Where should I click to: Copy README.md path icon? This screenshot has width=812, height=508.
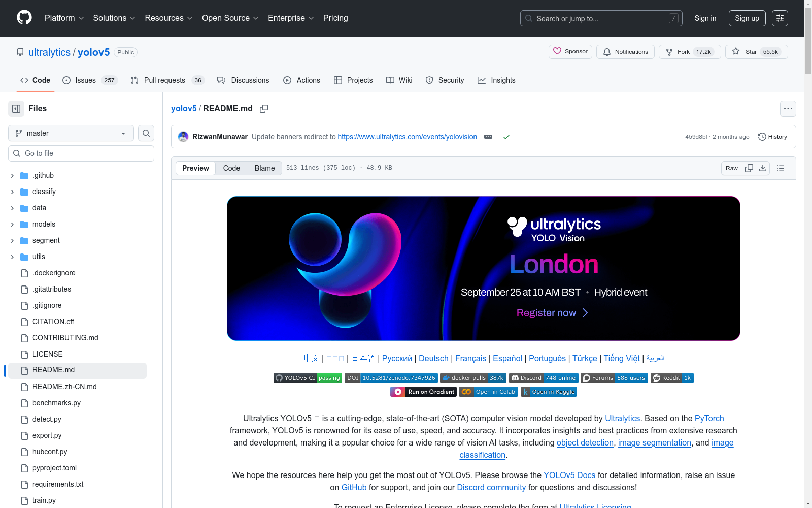(x=264, y=109)
